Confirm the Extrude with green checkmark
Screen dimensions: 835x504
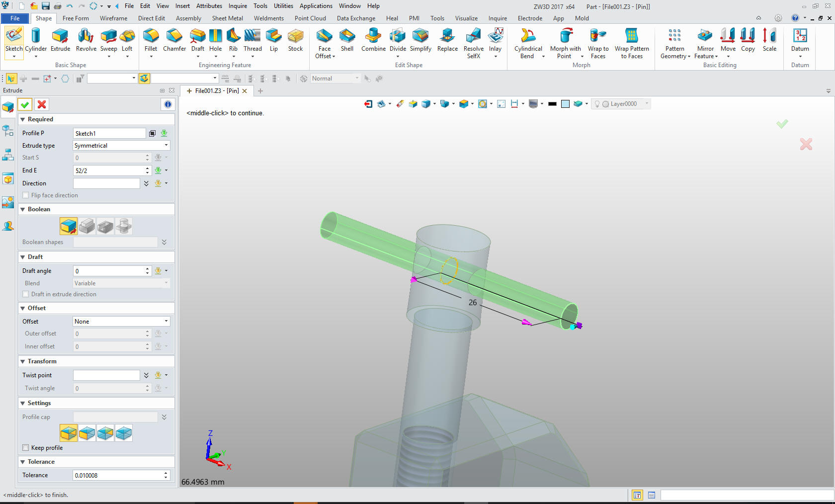pyautogui.click(x=25, y=104)
